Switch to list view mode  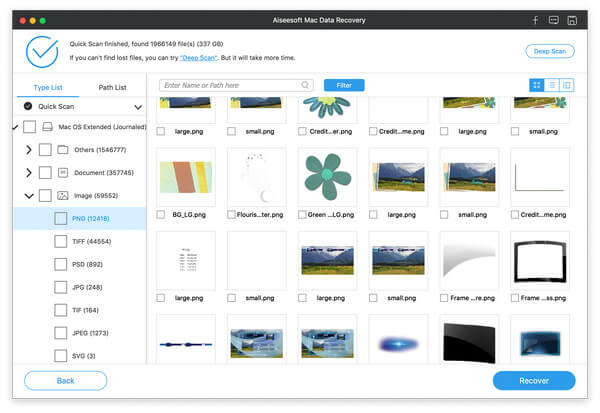coord(552,85)
